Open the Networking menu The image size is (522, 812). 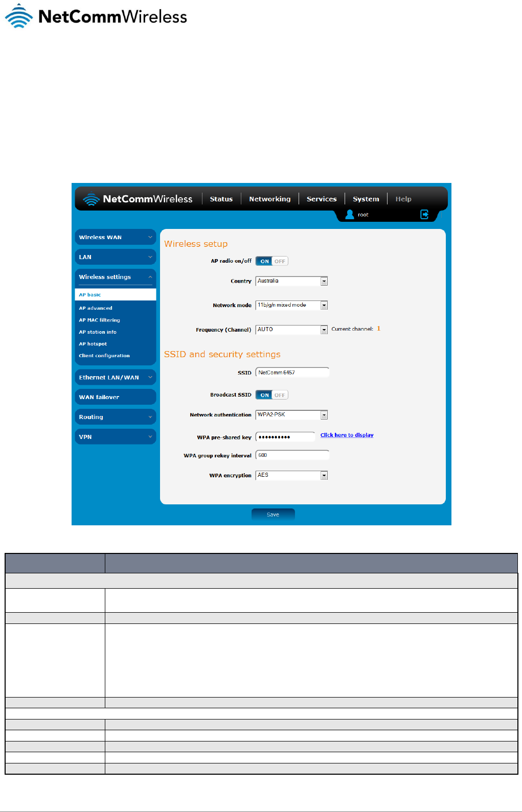pos(270,199)
